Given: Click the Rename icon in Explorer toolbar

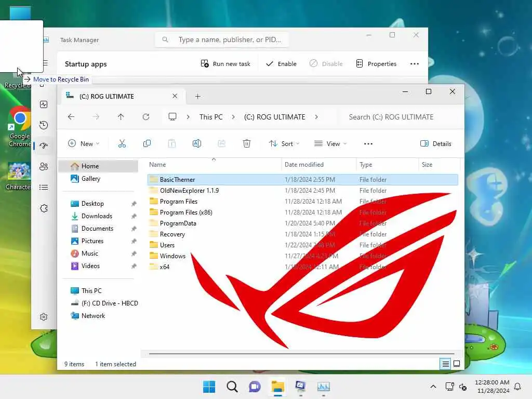Looking at the screenshot, I should coord(197,143).
